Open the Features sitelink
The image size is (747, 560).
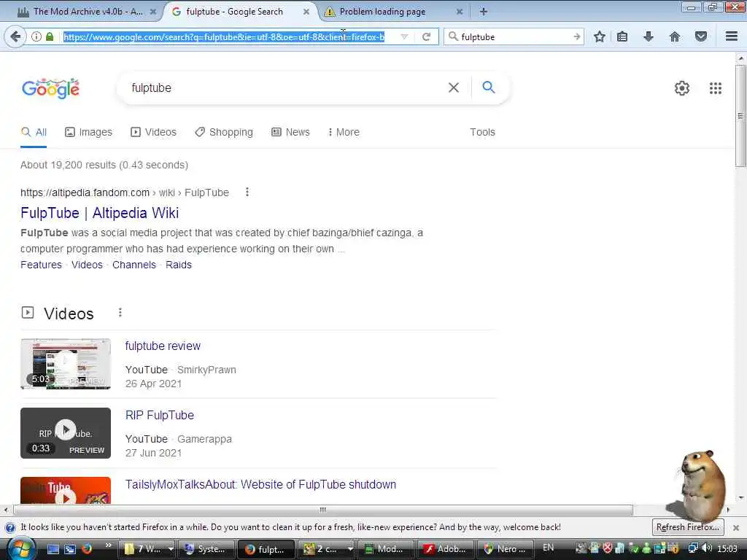[x=41, y=265]
